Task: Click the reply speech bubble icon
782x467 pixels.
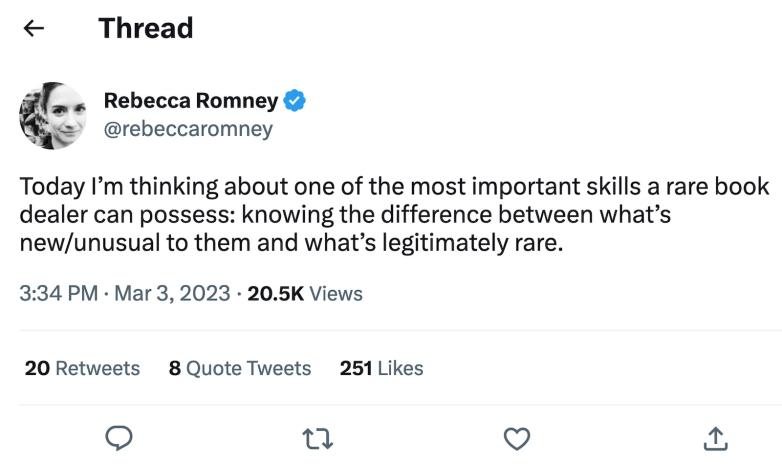Action: tap(119, 438)
